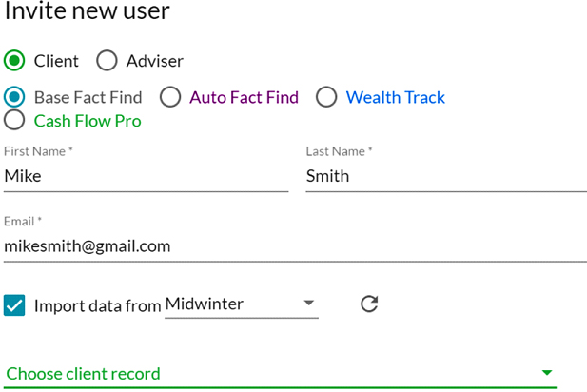Choose the Base Fact Find radio circle

pos(14,97)
